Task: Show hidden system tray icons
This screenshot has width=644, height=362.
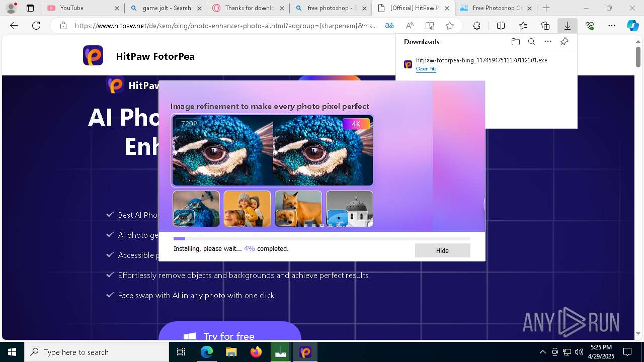Action: pyautogui.click(x=542, y=352)
